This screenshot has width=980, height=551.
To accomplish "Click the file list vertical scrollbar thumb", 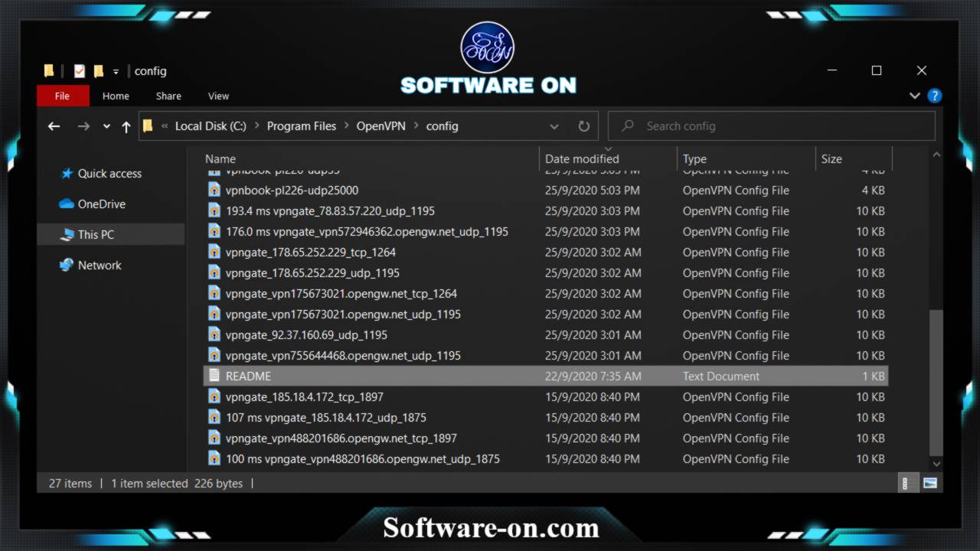I will pos(936,383).
